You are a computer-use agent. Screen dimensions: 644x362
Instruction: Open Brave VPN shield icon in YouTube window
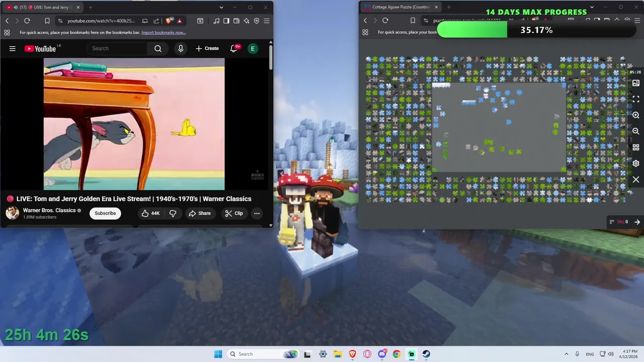(257, 21)
